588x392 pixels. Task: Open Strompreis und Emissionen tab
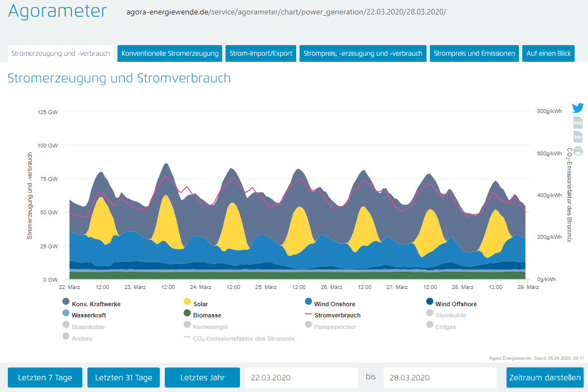pyautogui.click(x=474, y=53)
